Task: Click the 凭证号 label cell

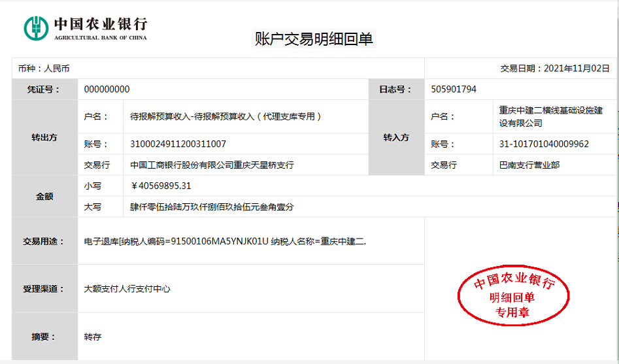Action: coord(44,90)
